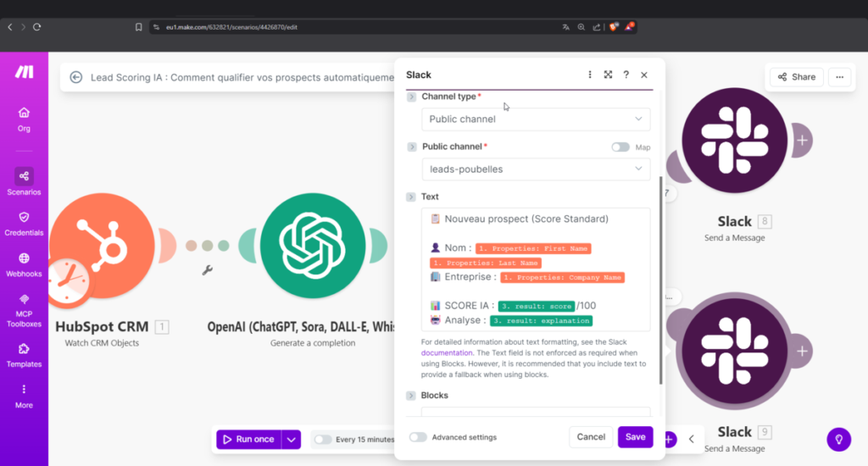The height and width of the screenshot is (466, 868).
Task: Click the wrench icon between modules
Action: [x=206, y=270]
